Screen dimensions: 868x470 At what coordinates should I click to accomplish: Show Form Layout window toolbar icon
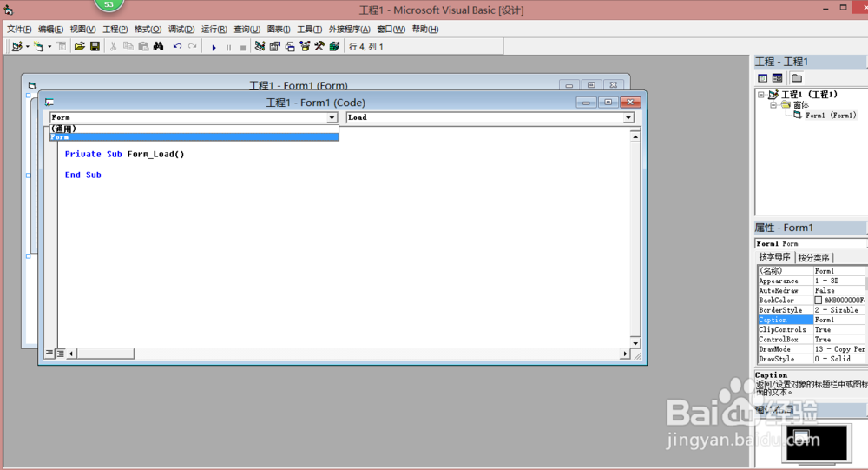coord(290,47)
